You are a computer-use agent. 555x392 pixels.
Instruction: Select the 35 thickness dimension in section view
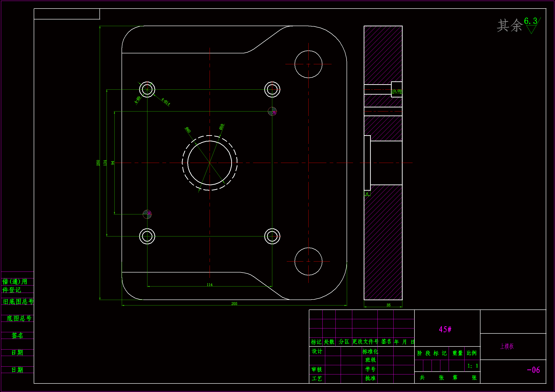[x=388, y=305]
